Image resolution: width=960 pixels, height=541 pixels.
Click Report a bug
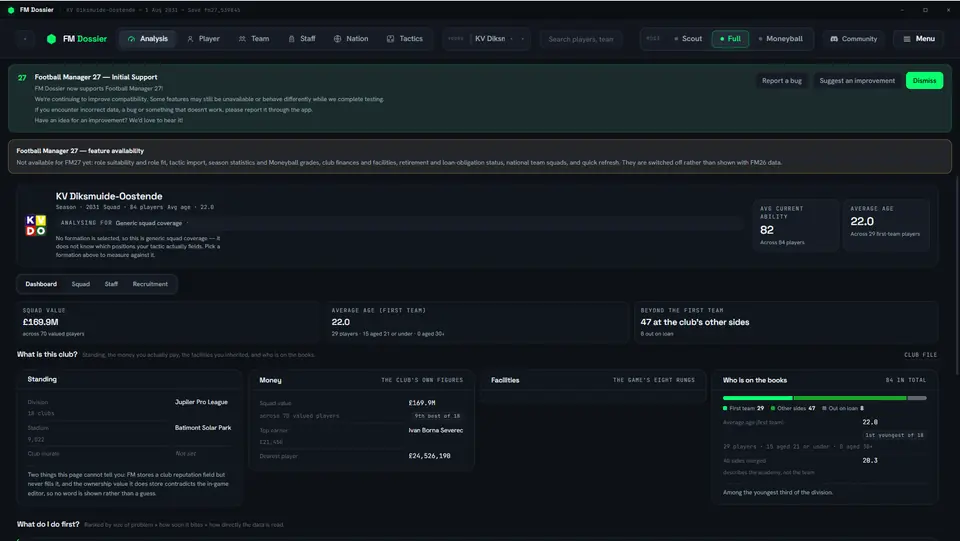point(781,81)
